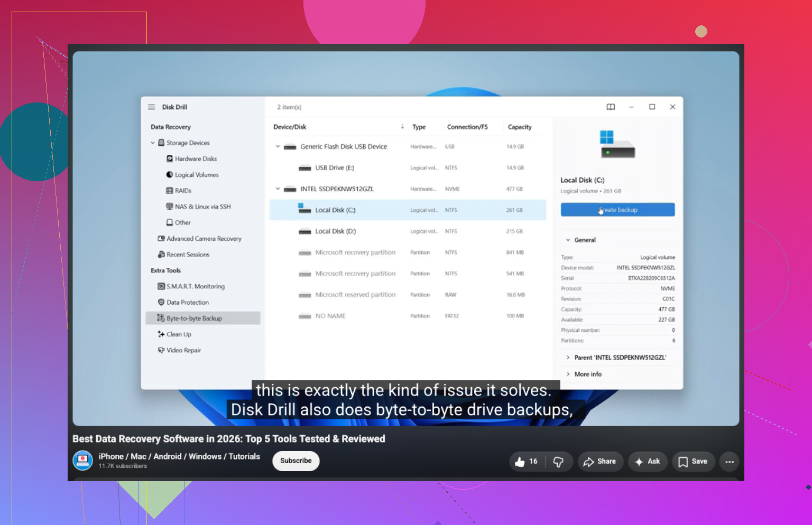Sort by Capacity column header
Screen dimensions: 812x525
[520, 127]
